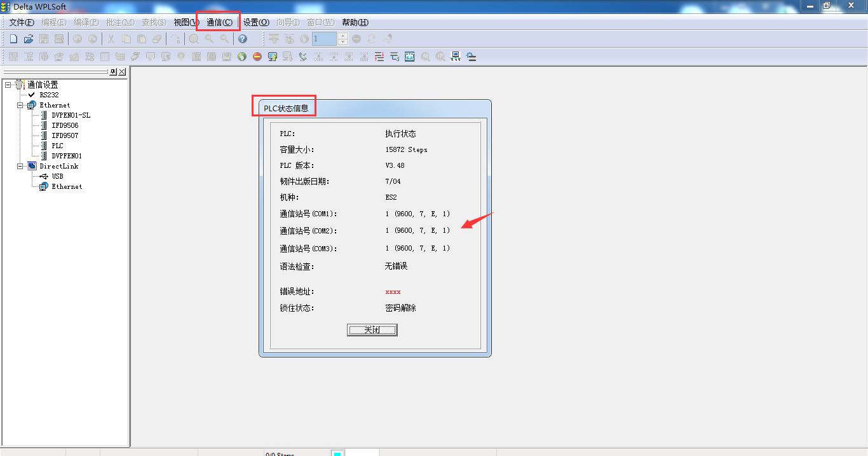Image resolution: width=868 pixels, height=456 pixels.
Task: Click the 无错误 syntax check result
Action: tap(396, 266)
